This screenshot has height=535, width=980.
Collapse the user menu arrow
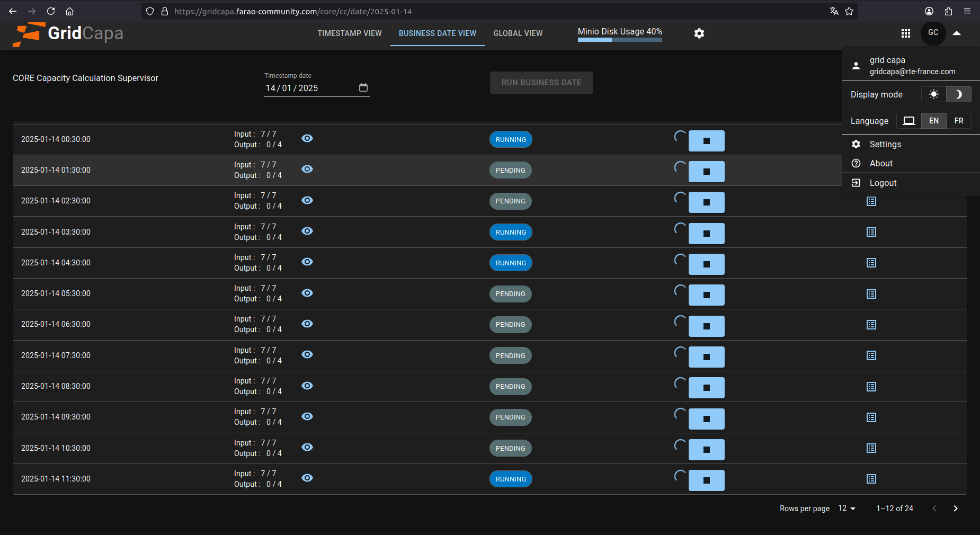(x=956, y=33)
